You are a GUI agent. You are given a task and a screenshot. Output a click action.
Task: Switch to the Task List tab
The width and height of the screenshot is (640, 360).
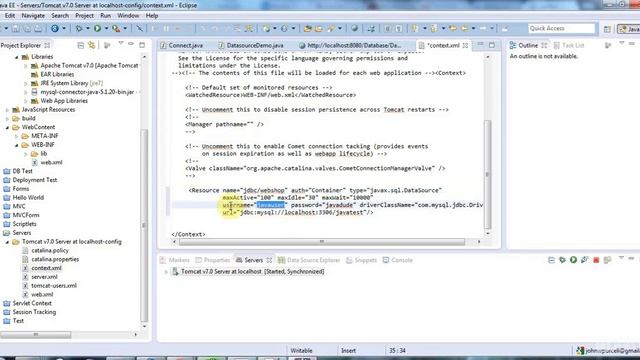click(569, 45)
